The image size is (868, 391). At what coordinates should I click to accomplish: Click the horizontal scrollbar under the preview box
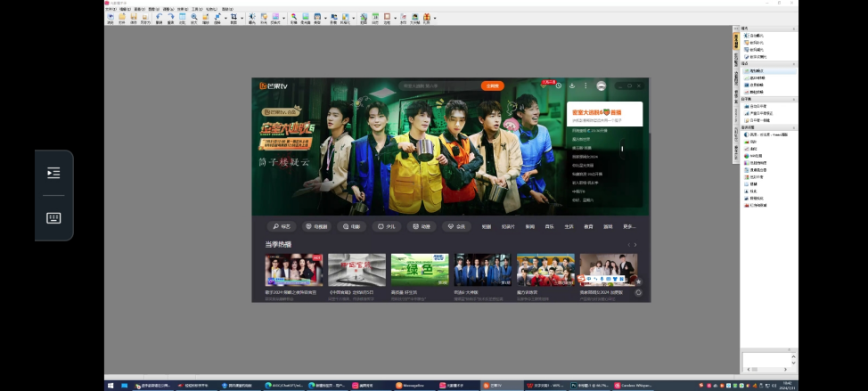[768, 370]
